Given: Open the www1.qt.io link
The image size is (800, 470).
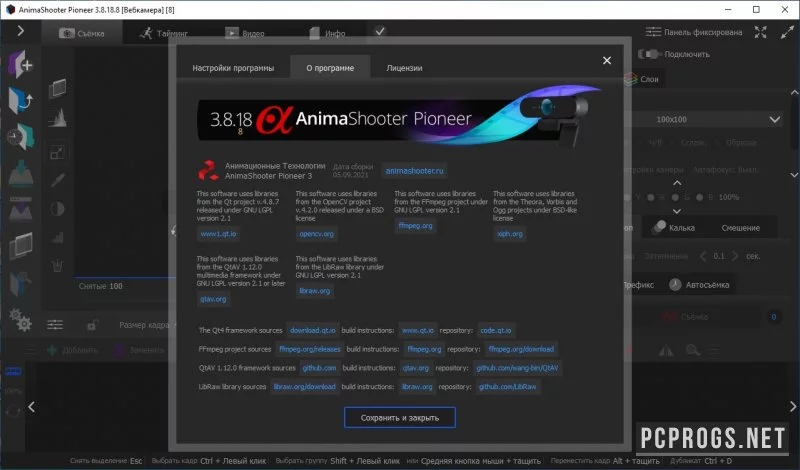Looking at the screenshot, I should tap(218, 234).
